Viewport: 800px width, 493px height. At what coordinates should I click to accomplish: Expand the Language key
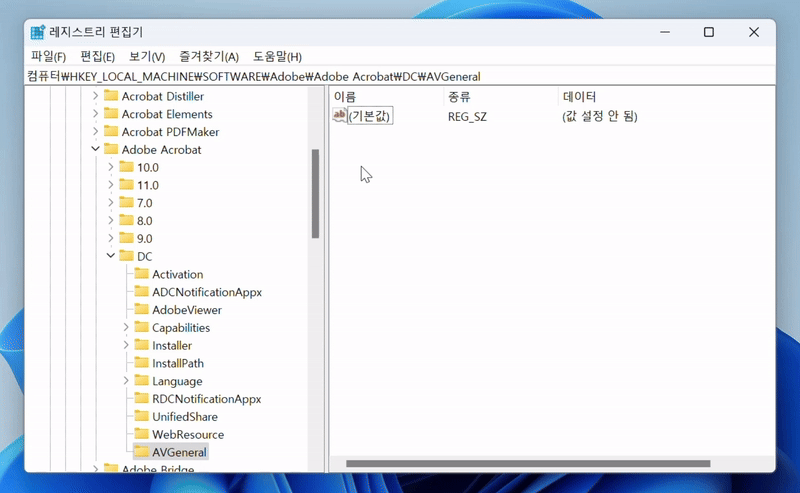click(126, 381)
